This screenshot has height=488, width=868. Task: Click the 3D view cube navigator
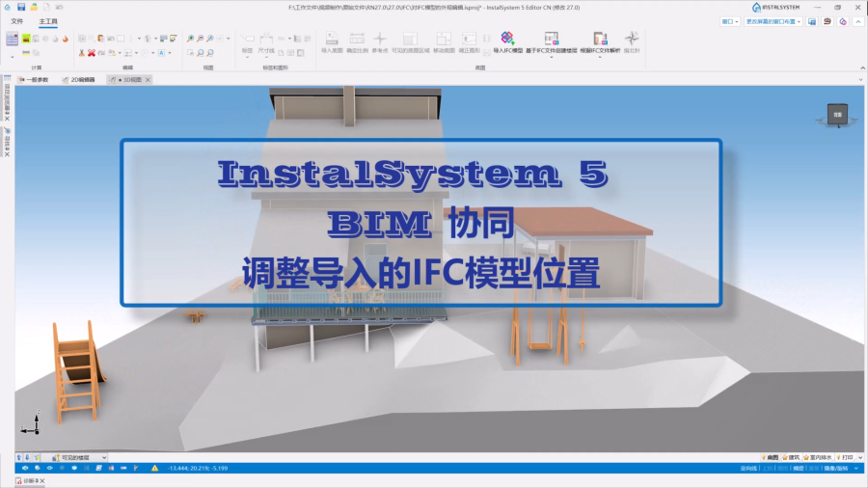pos(837,115)
